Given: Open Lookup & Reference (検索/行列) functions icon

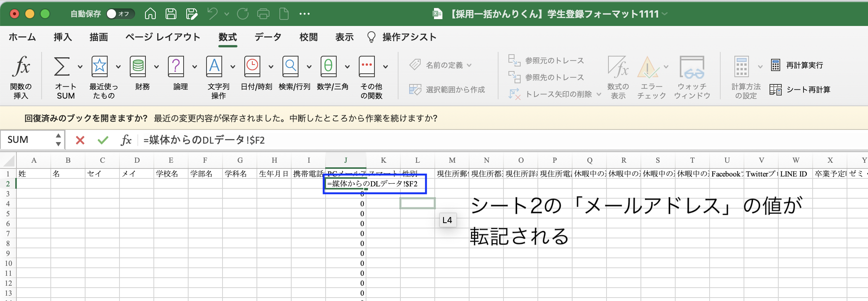Looking at the screenshot, I should click(x=290, y=67).
